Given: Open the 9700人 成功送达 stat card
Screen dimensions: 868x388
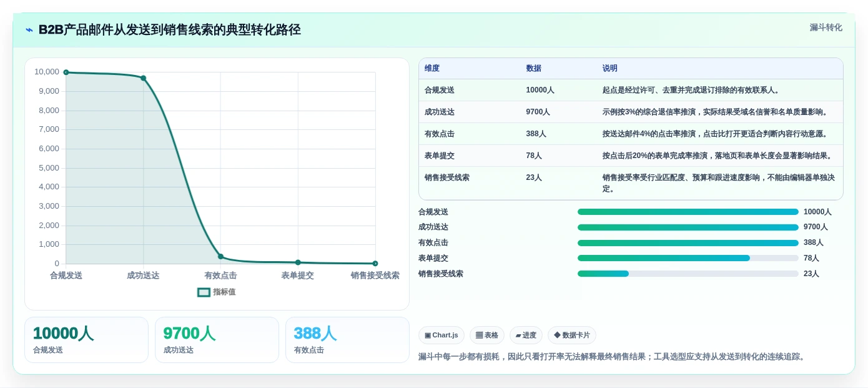Looking at the screenshot, I should point(217,340).
